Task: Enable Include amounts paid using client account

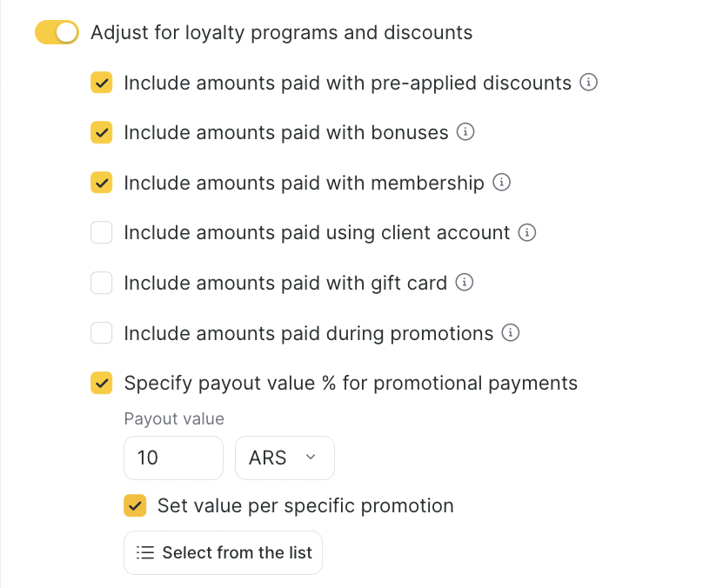Action: 102,233
